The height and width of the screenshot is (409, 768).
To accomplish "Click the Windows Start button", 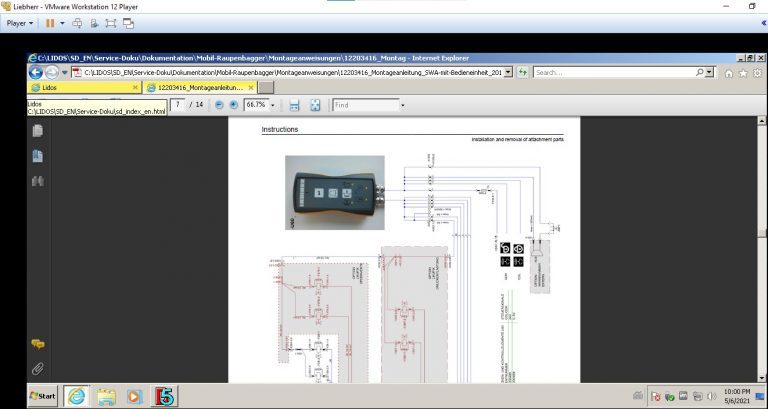I will pyautogui.click(x=44, y=396).
